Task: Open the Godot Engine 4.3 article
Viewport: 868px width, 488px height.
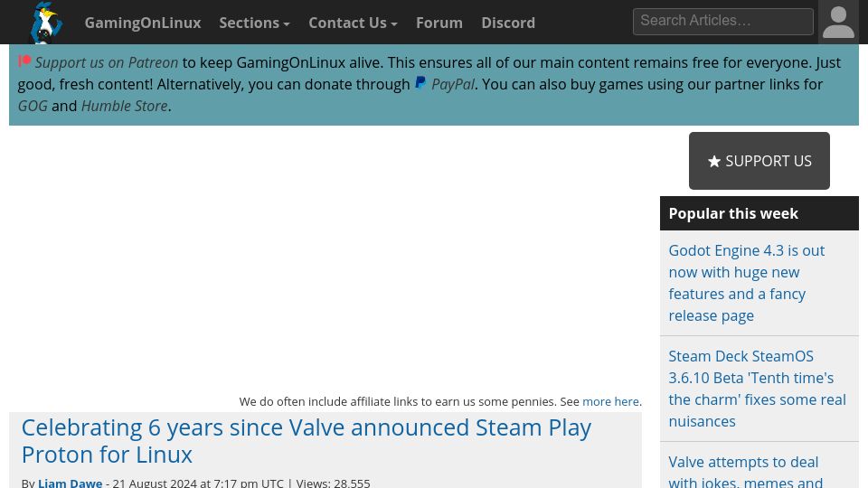Action: [x=746, y=283]
